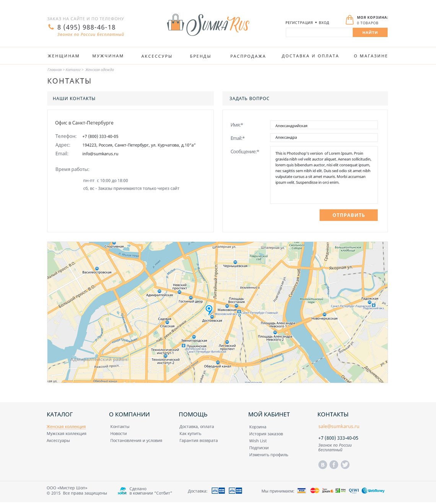Open the Twitter social icon

click(345, 465)
